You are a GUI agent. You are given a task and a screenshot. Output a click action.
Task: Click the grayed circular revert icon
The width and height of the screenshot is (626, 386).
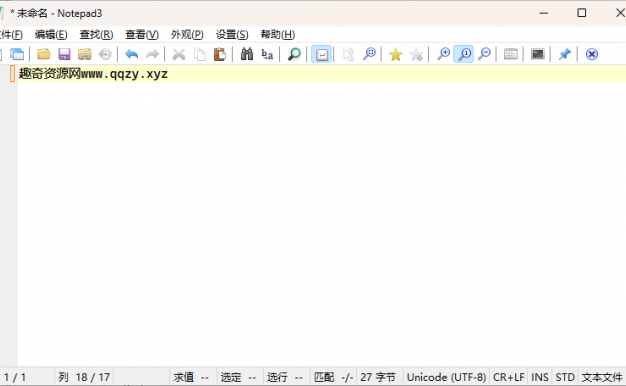pyautogui.click(x=105, y=54)
